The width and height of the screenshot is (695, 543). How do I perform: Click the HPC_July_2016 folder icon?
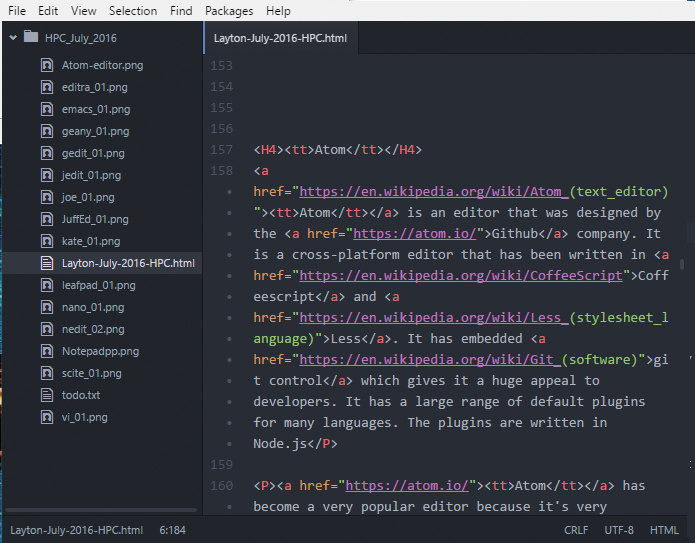pyautogui.click(x=31, y=36)
